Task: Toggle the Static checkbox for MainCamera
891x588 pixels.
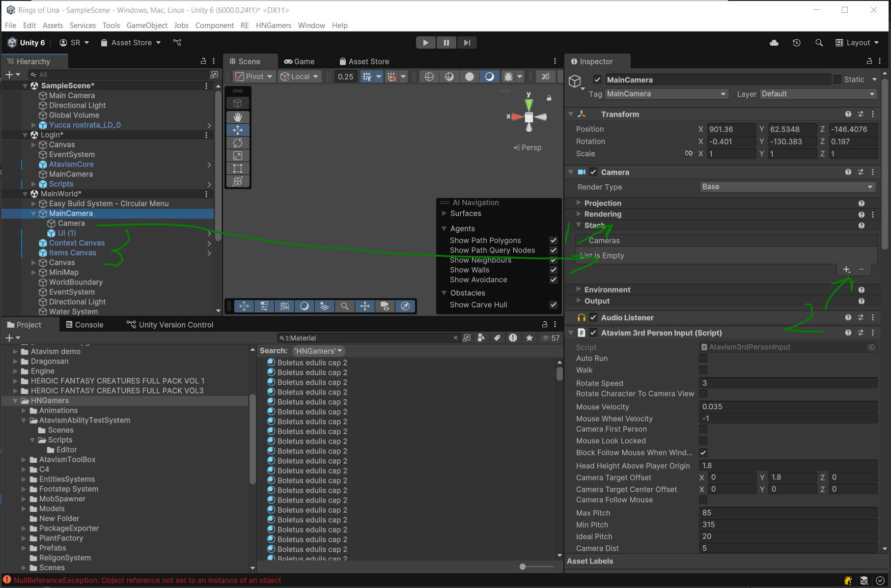Action: pyautogui.click(x=837, y=80)
